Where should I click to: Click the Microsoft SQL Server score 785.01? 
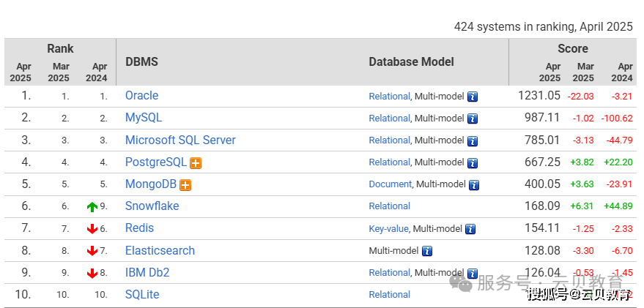click(542, 140)
